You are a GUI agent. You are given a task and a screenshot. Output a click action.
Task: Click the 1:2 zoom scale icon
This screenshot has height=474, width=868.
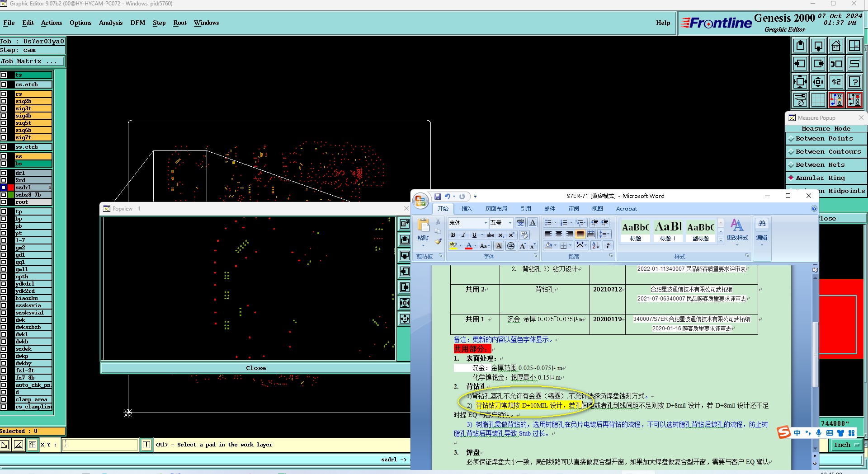click(x=836, y=82)
